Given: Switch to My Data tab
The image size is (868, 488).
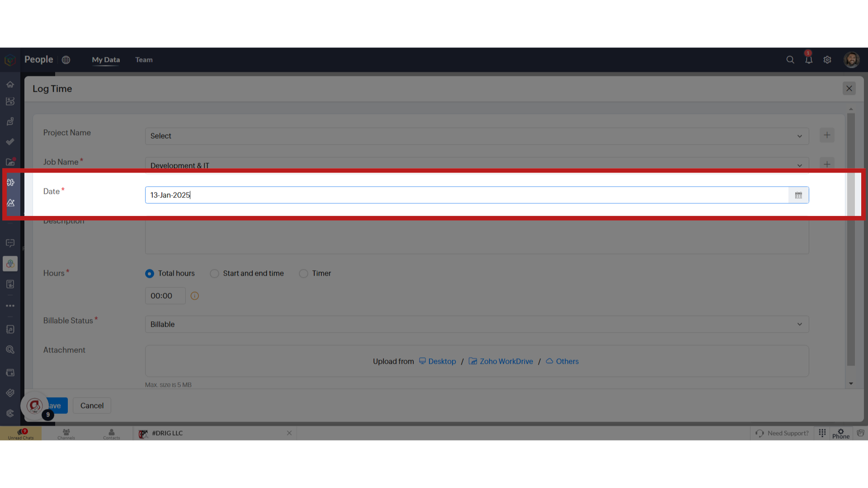Looking at the screenshot, I should 105,60.
